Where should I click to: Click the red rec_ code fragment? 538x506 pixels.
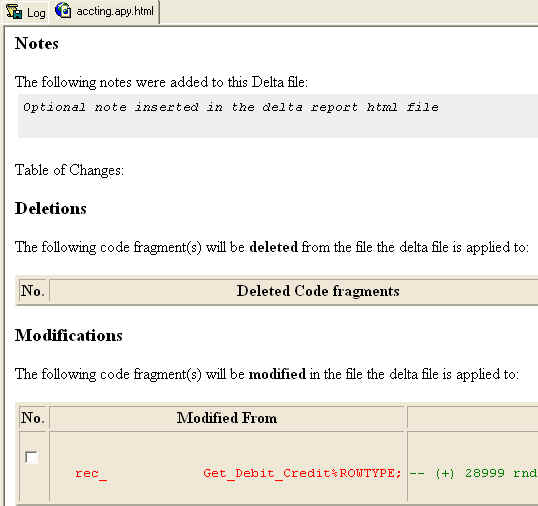point(91,473)
